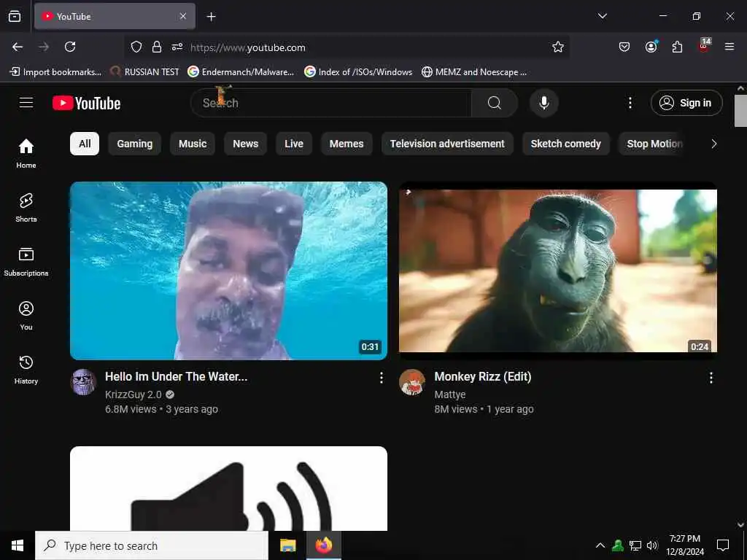This screenshot has width=747, height=560.
Task: List all tabs dropdown arrow
Action: tap(602, 16)
